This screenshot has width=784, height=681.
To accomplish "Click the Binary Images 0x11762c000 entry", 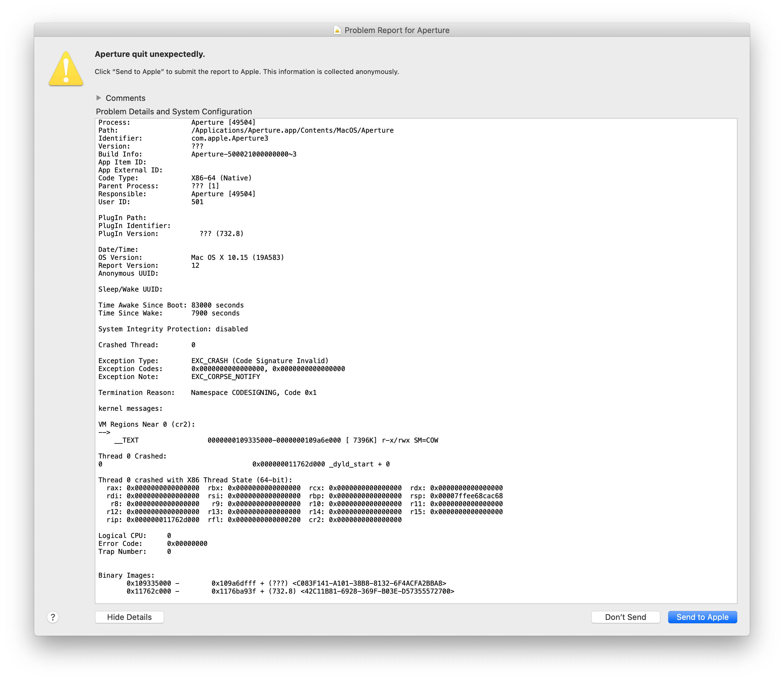I will [x=290, y=591].
